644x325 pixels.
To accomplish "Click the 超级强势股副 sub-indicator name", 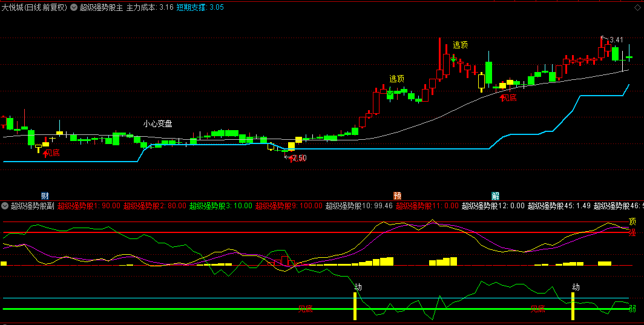I will coord(33,206).
